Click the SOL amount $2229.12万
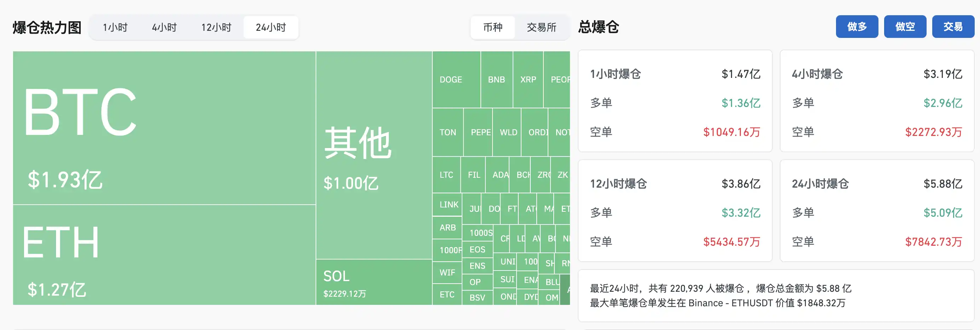The width and height of the screenshot is (980, 330). (345, 294)
